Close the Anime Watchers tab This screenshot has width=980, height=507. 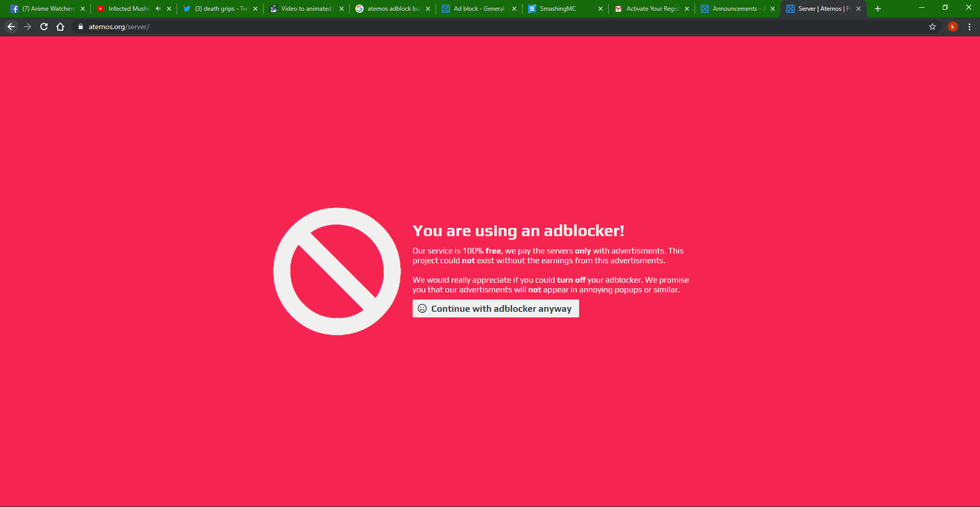[83, 9]
